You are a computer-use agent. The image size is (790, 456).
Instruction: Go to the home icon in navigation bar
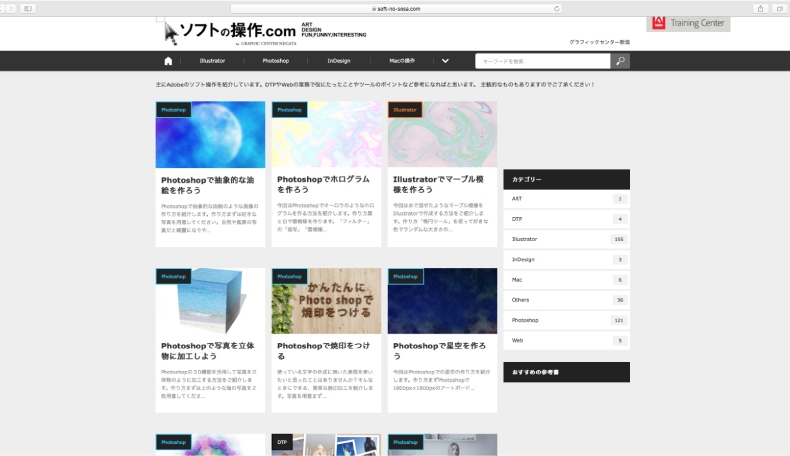click(168, 61)
